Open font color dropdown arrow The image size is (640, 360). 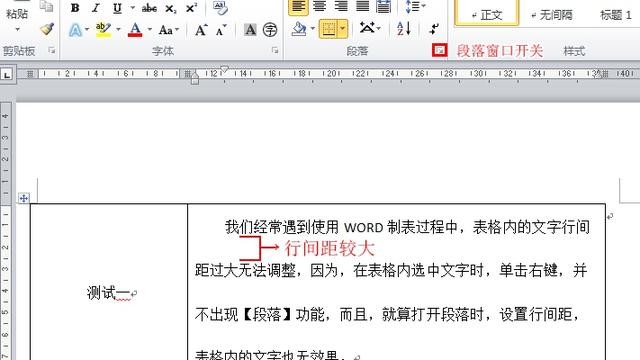click(x=150, y=30)
